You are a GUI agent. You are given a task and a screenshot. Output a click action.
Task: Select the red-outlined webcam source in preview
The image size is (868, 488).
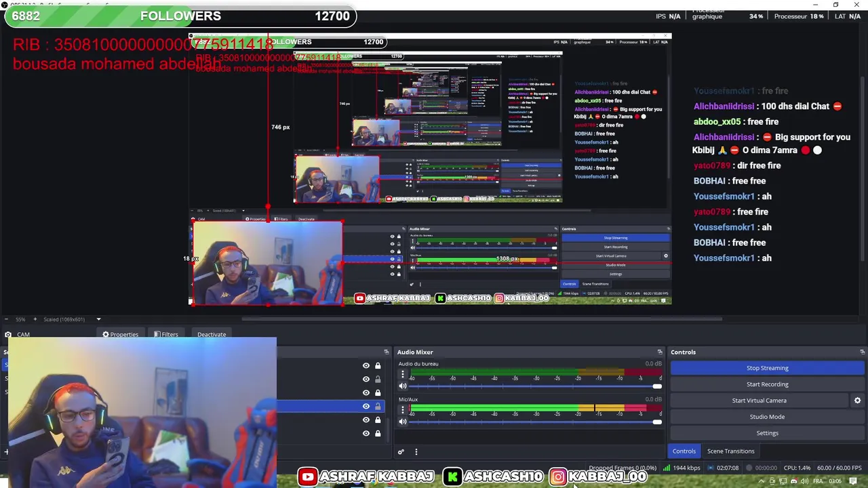(267, 263)
